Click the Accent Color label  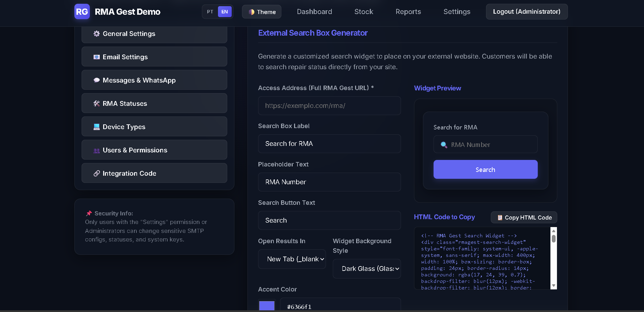277,289
